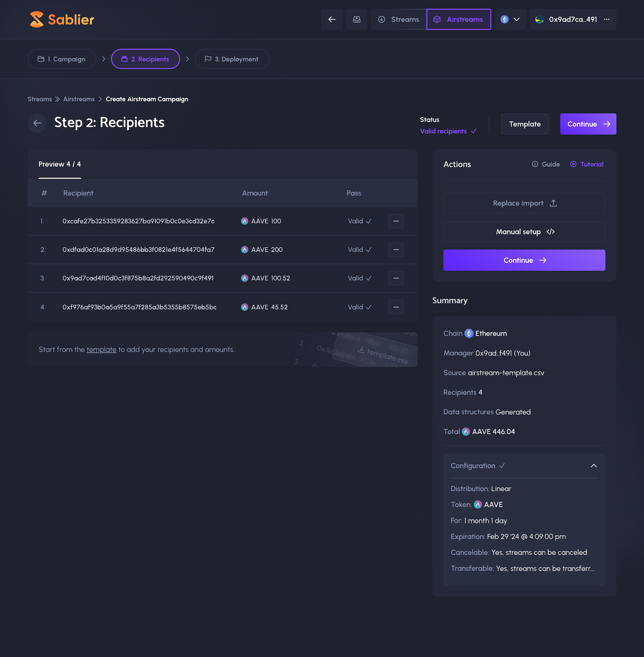Click the Template button

point(524,124)
